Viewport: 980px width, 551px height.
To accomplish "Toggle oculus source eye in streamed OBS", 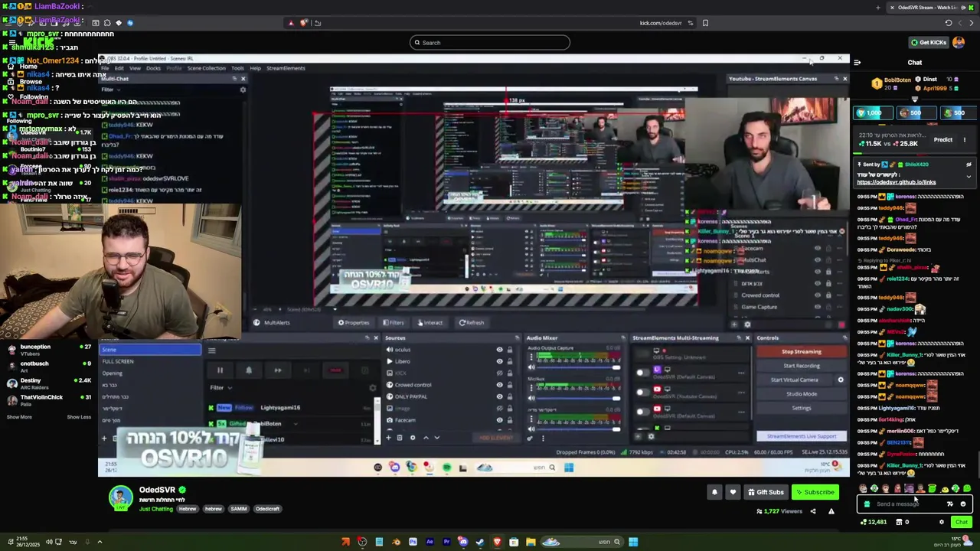I will (x=500, y=350).
